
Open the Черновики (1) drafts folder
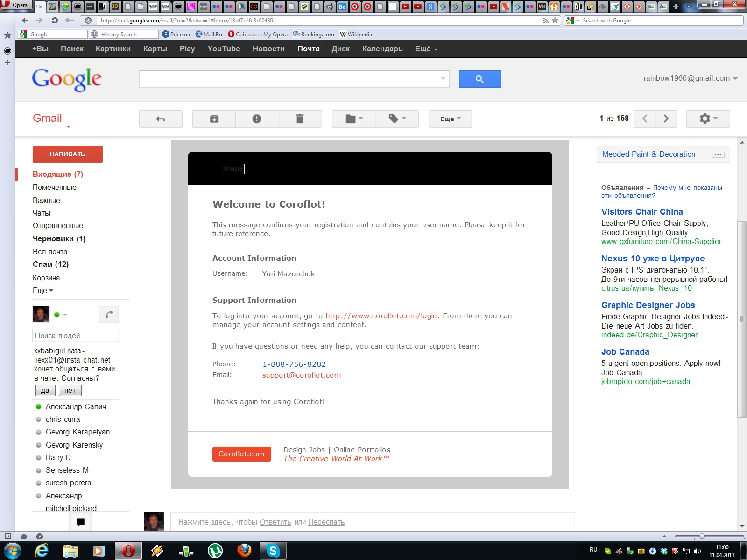[x=59, y=238]
